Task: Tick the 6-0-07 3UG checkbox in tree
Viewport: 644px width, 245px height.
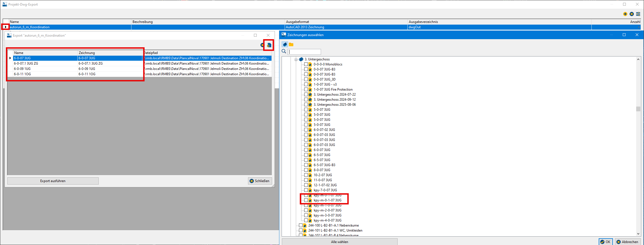Action: (306, 150)
